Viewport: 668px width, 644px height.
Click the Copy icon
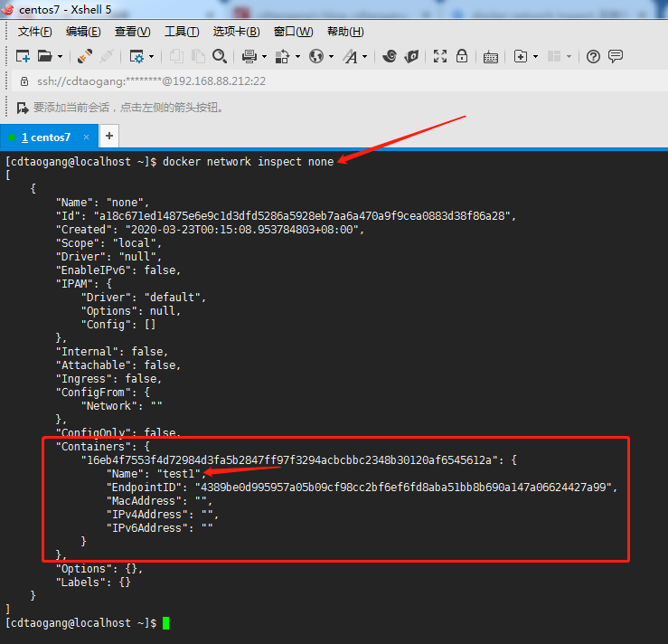[176, 56]
